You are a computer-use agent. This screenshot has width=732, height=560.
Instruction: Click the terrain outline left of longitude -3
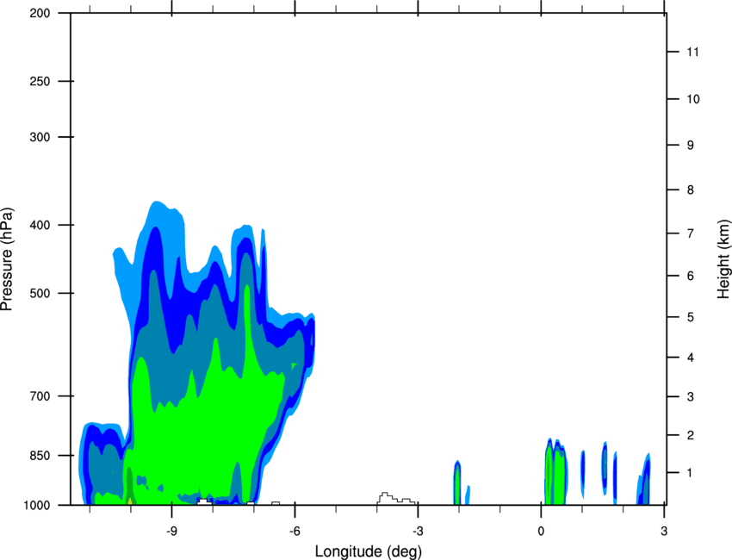point(396,499)
